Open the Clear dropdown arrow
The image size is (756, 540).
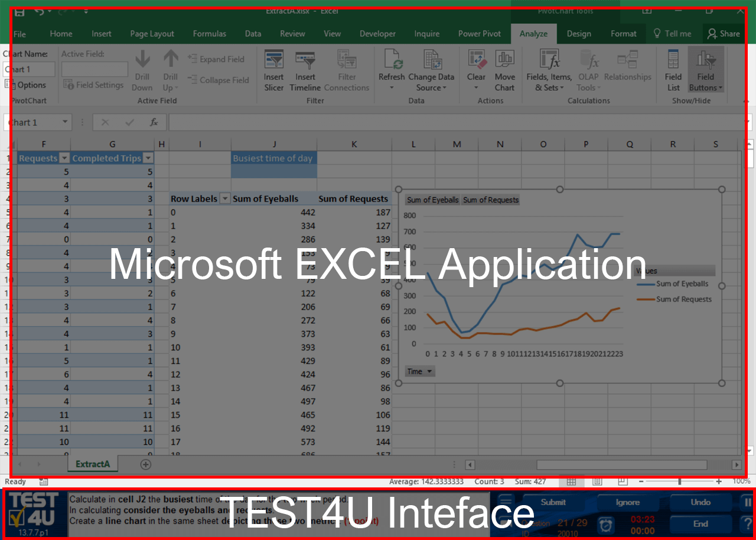coord(476,88)
